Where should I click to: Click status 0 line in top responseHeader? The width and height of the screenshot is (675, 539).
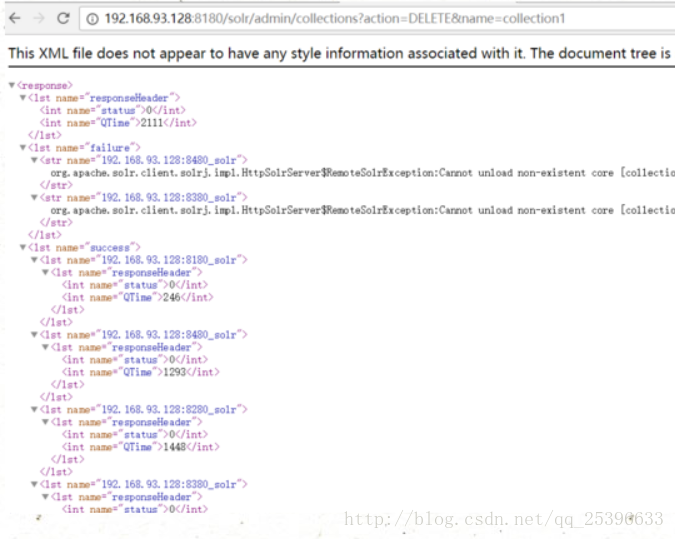click(x=112, y=110)
